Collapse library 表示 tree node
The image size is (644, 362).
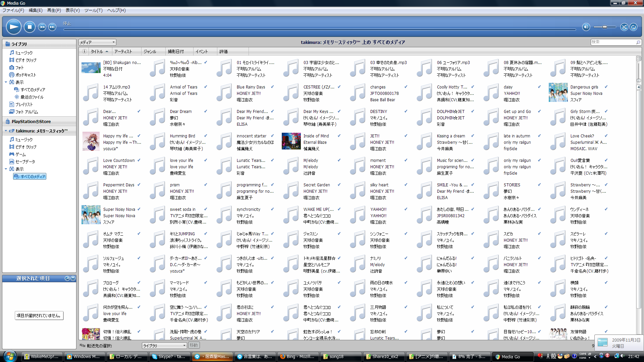point(6,82)
